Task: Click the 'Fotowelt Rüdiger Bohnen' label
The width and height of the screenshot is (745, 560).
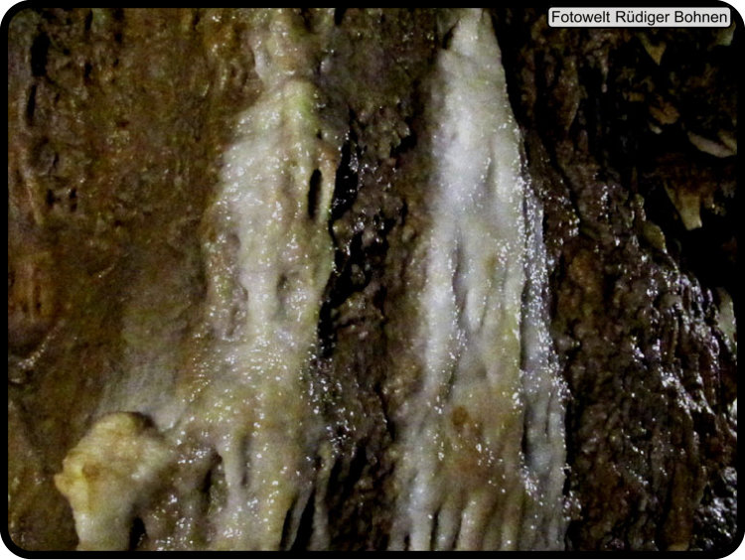Action: (x=639, y=18)
